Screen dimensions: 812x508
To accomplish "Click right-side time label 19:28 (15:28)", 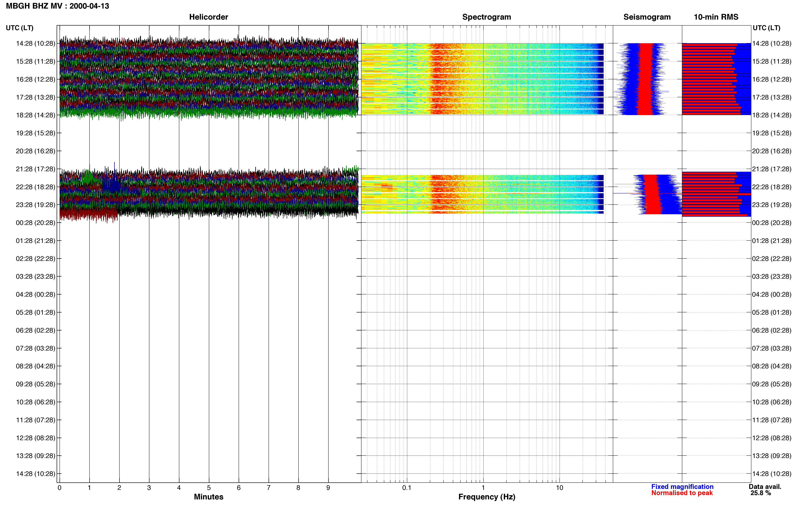I will point(772,133).
